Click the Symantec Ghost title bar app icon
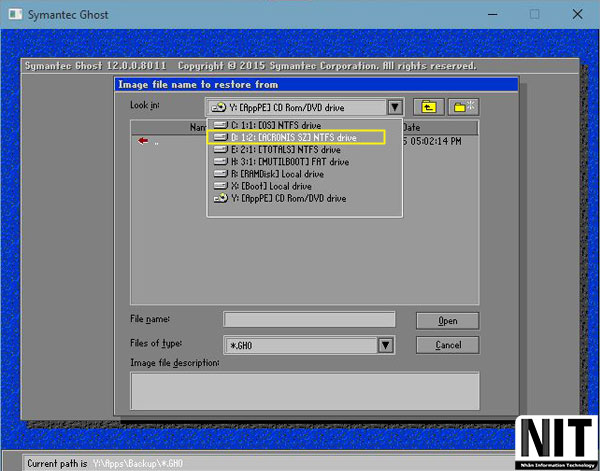 (15, 15)
